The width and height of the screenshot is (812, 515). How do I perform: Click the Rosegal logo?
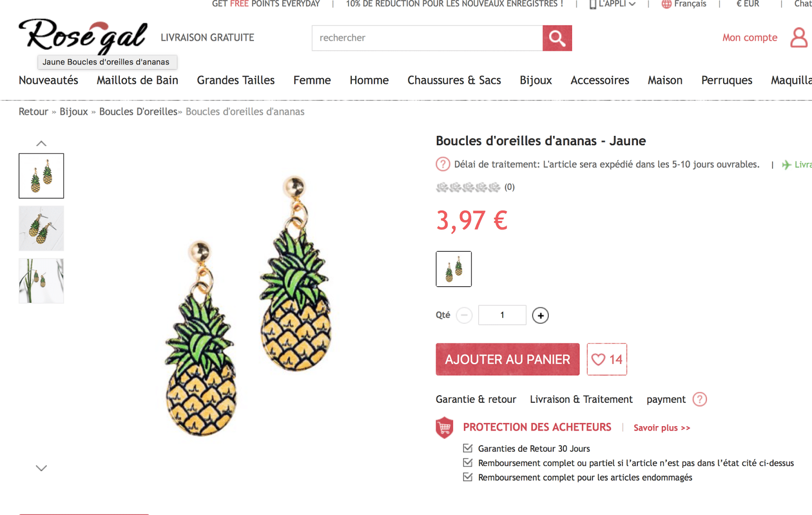click(83, 36)
